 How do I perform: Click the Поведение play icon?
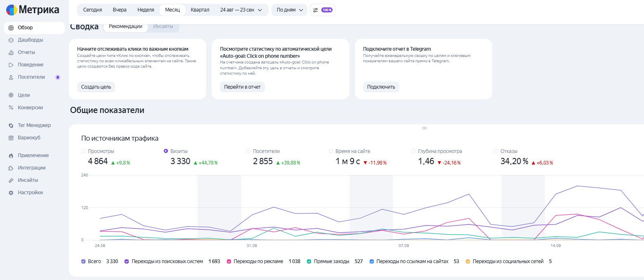coord(11,65)
